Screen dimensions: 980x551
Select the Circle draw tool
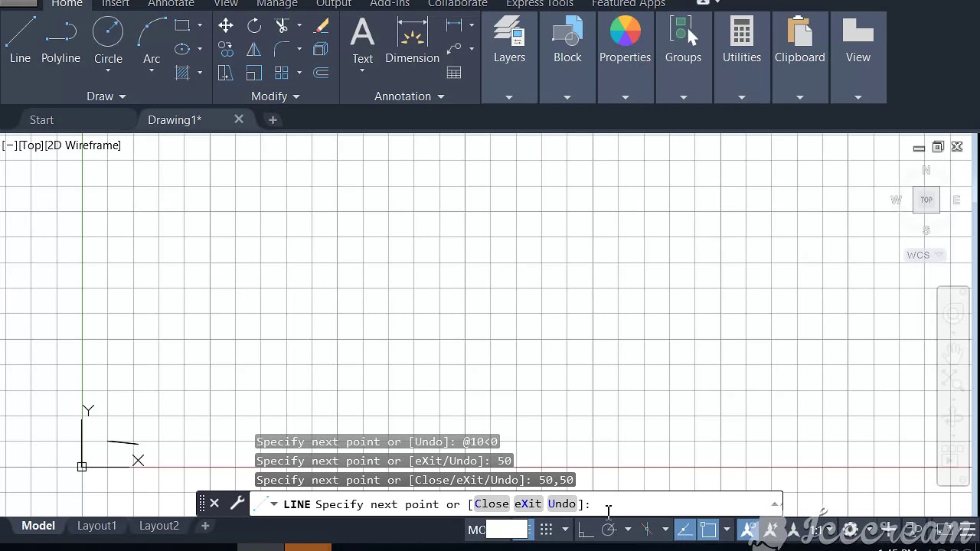(108, 42)
